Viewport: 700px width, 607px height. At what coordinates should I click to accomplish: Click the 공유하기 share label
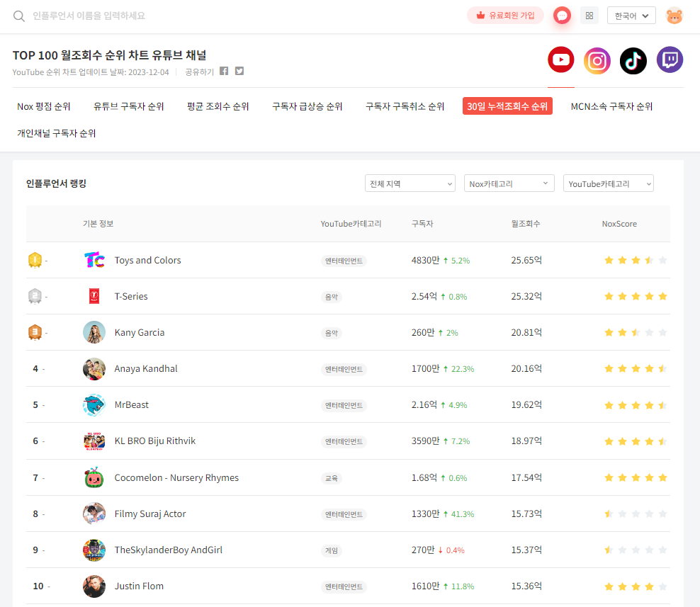coord(200,72)
